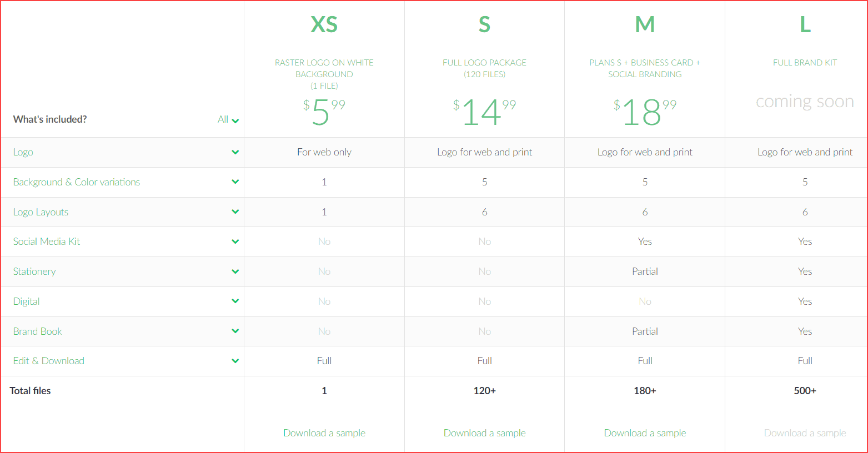Download a sample for M plan

click(645, 433)
